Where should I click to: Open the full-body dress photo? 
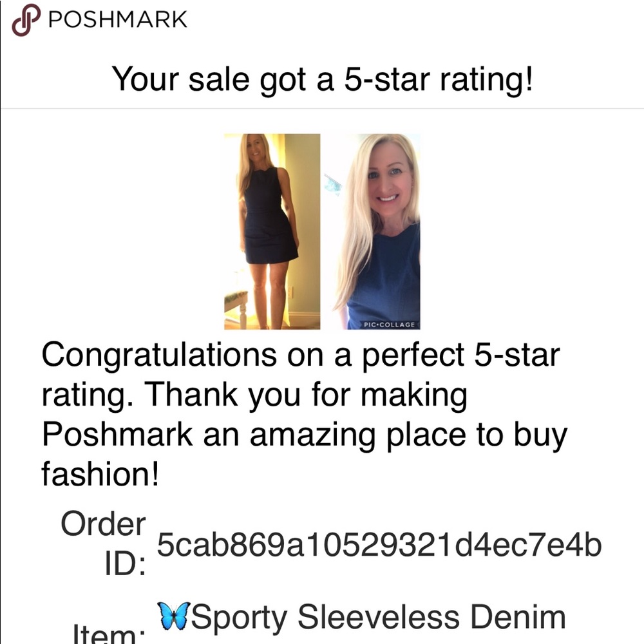(272, 231)
